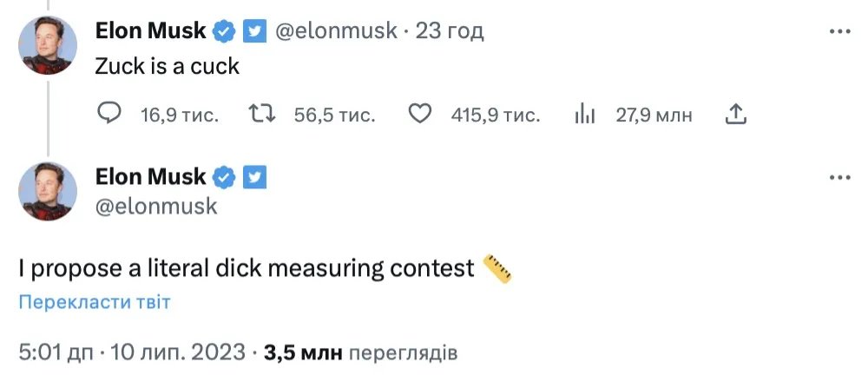Open three-dot menu on first tweet
The width and height of the screenshot is (868, 375).
click(839, 31)
